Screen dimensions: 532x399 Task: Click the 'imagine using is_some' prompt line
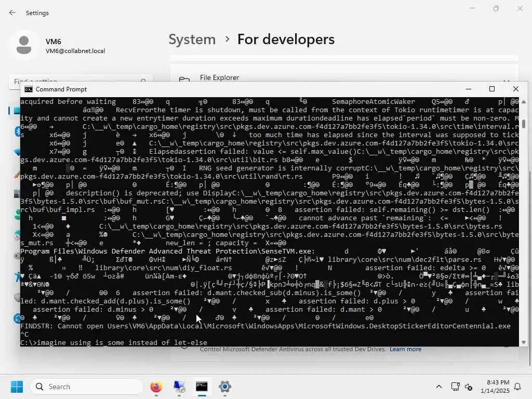(x=114, y=342)
